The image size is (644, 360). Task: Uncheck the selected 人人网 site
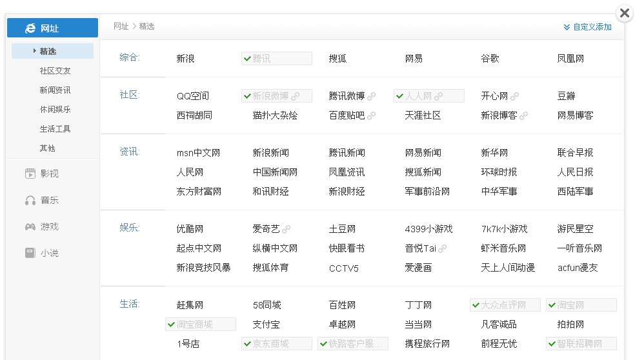tap(429, 96)
